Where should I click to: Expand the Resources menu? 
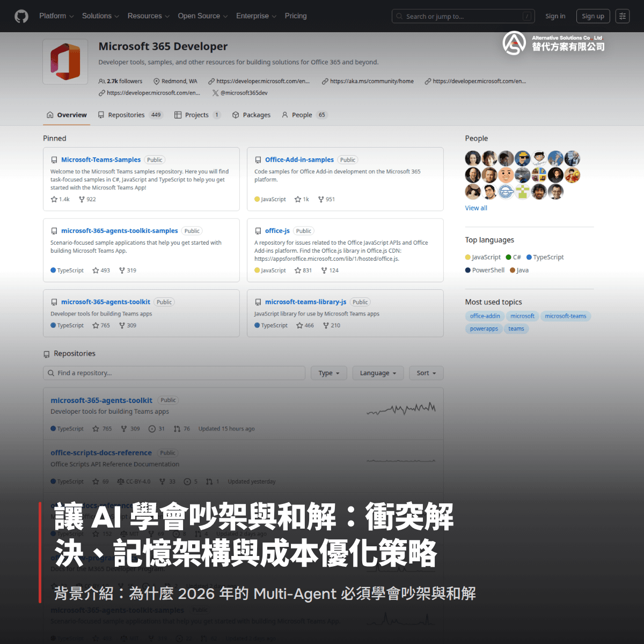149,16
